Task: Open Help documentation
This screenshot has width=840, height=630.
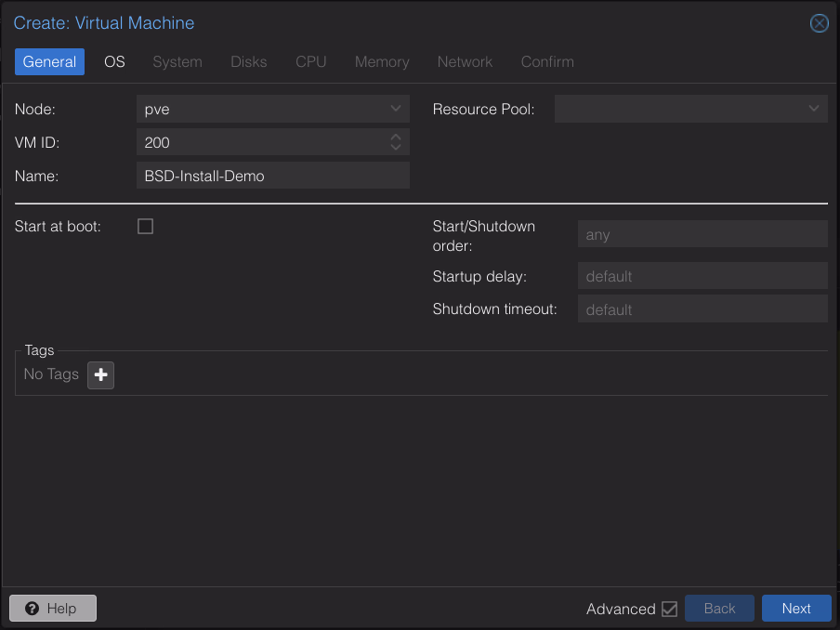Action: click(x=52, y=609)
